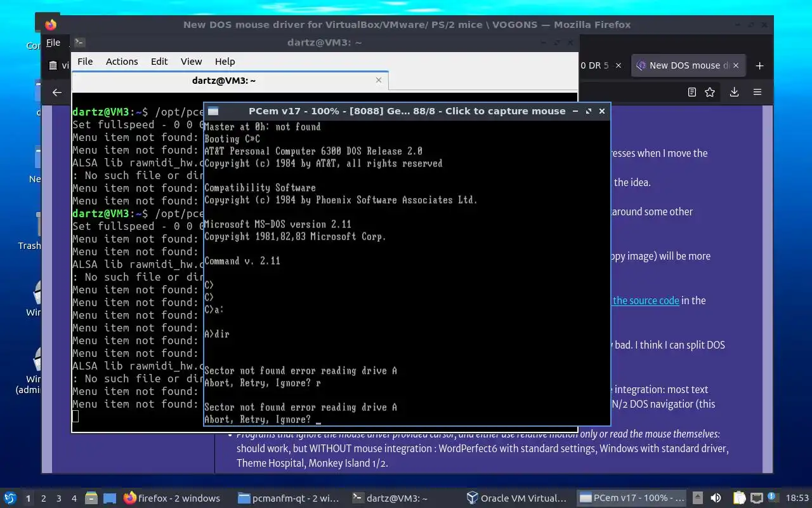Bookmark this page with the star icon
The height and width of the screenshot is (508, 812).
tap(710, 92)
